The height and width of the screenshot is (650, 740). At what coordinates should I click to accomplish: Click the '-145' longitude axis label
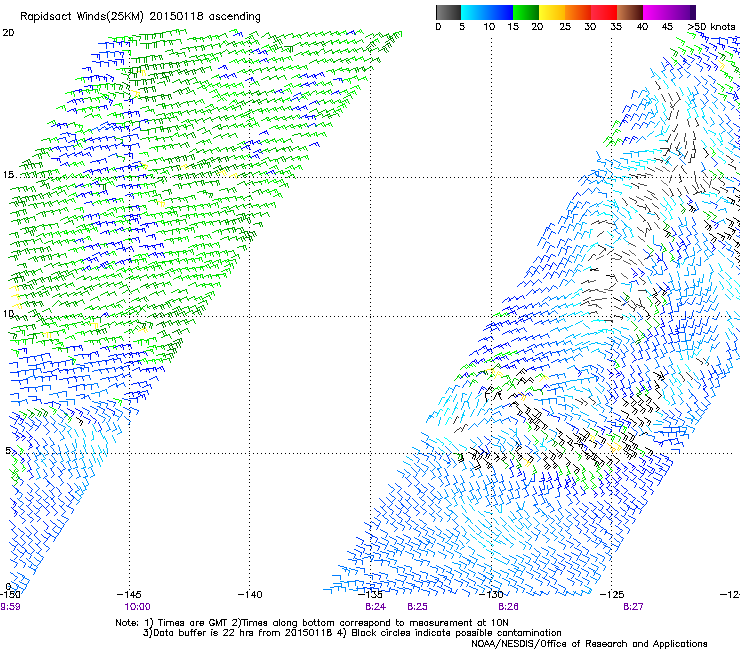coord(129,595)
